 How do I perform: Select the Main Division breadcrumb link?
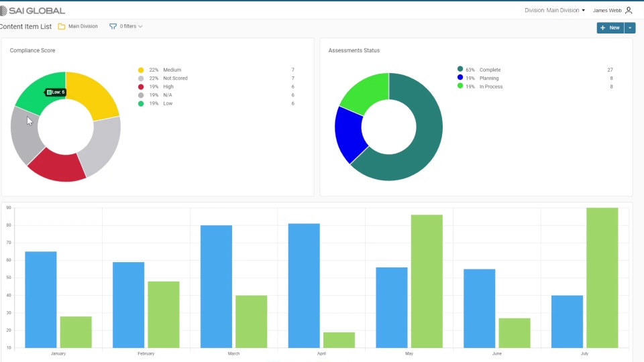click(x=83, y=26)
